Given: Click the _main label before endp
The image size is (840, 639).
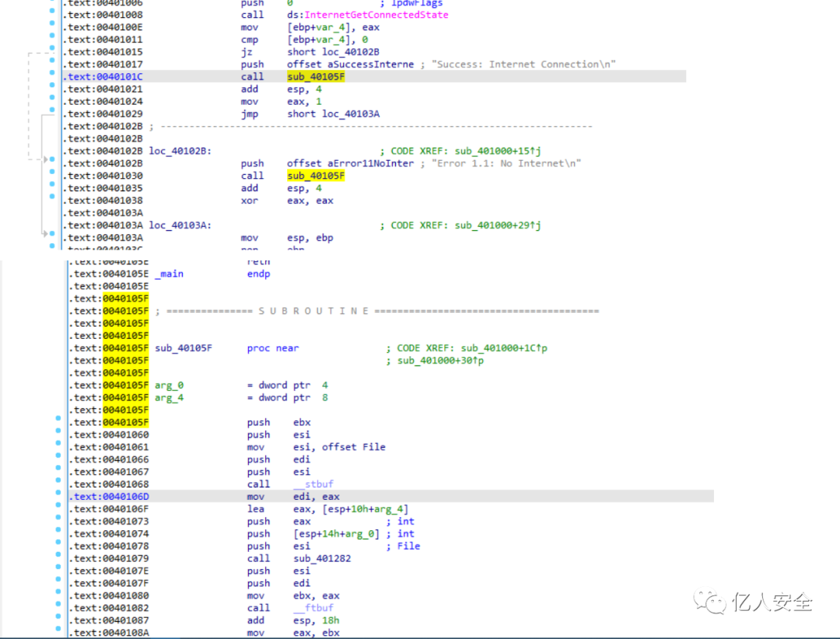Looking at the screenshot, I should 170,274.
